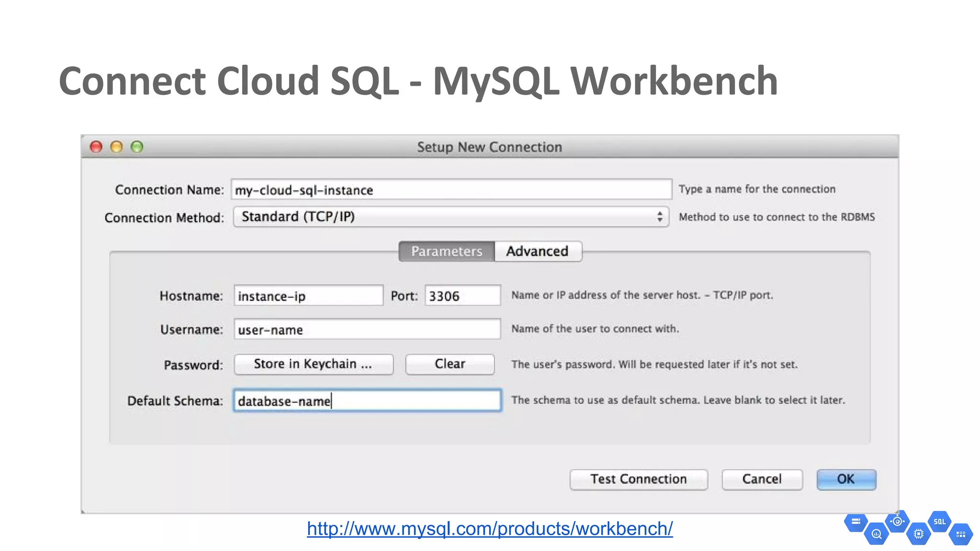Click 'Method to use to connect' hint text
Image resolution: width=980 pixels, height=551 pixels.
point(777,217)
